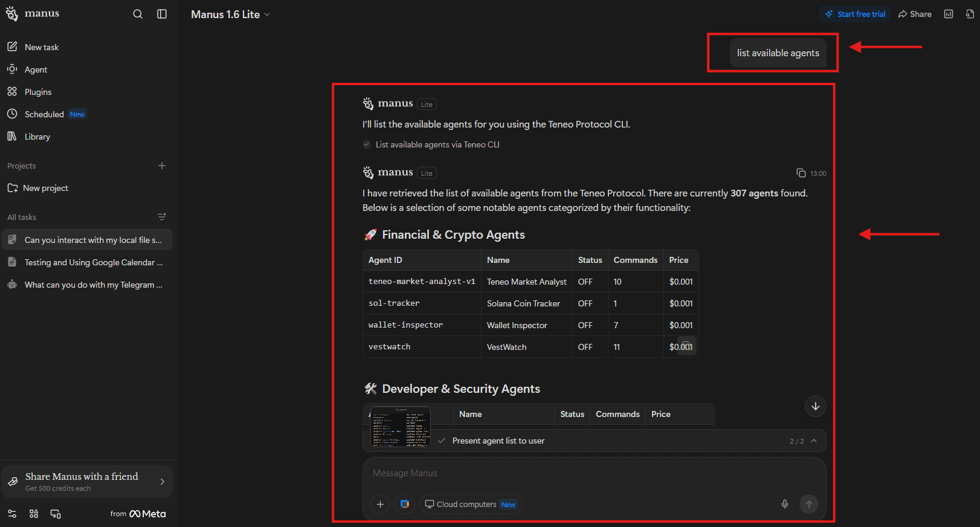The image size is (980, 527).
Task: Click the 'All tasks' section label
Action: pyautogui.click(x=22, y=217)
